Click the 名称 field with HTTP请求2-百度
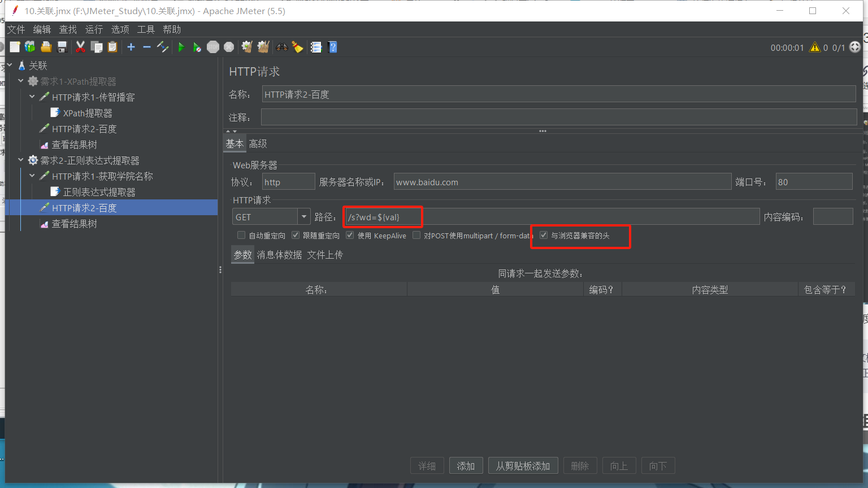The height and width of the screenshot is (488, 868). [559, 94]
